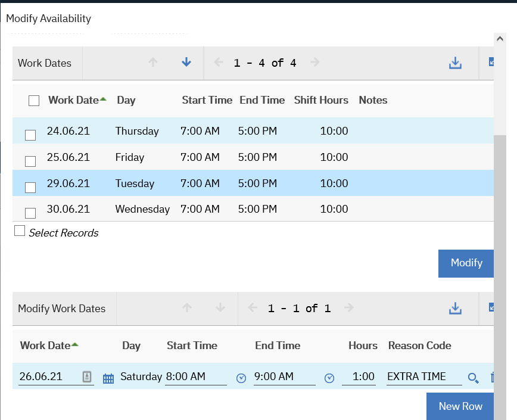Sort Modify Work Dates by Work Date
Image resolution: width=517 pixels, height=420 pixels.
tap(45, 346)
